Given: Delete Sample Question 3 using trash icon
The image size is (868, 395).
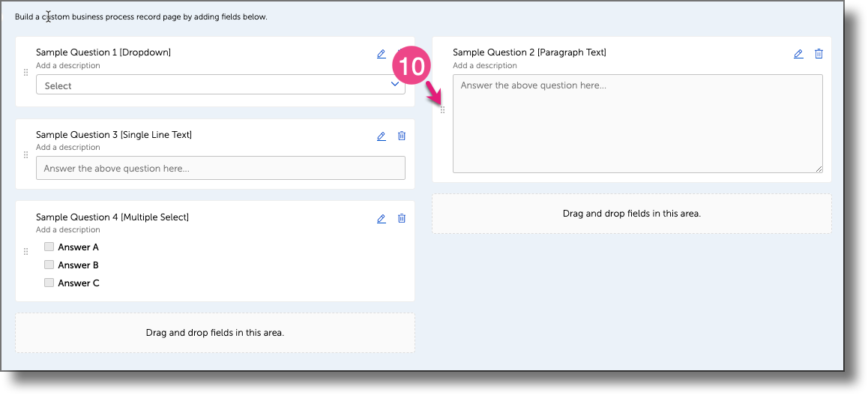Looking at the screenshot, I should (401, 136).
